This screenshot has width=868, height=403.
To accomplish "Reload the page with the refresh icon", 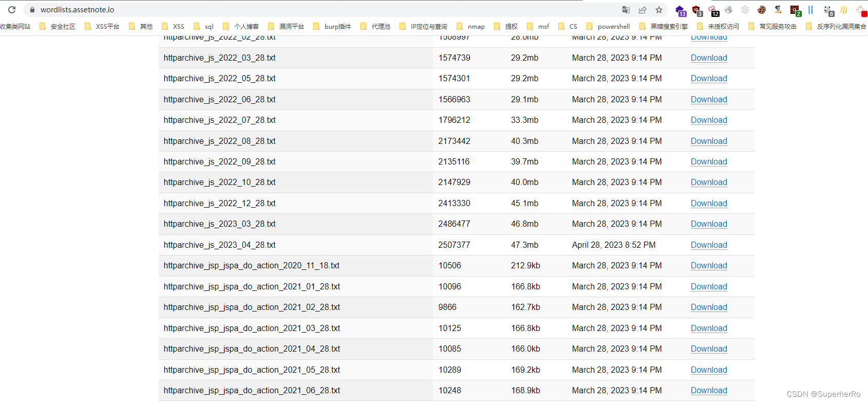I will (12, 10).
